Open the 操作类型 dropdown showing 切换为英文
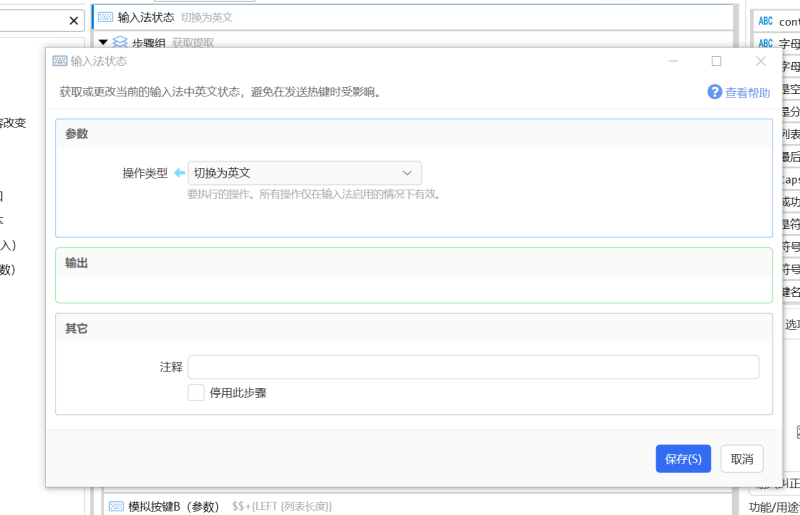Viewport: 800px width, 515px height. tap(305, 173)
